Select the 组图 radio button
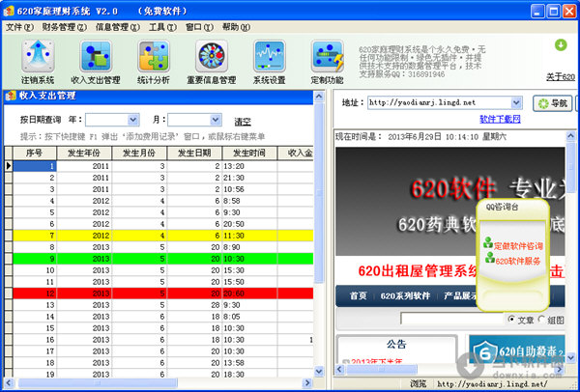The width and height of the screenshot is (580, 392). click(x=541, y=319)
